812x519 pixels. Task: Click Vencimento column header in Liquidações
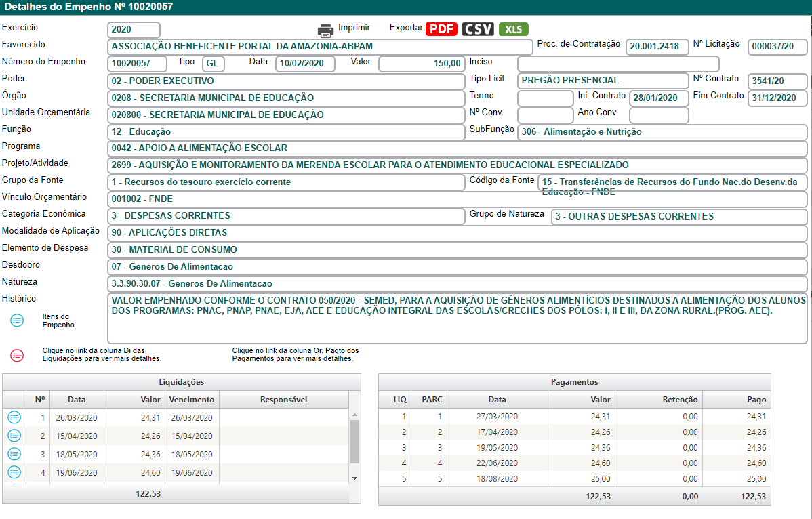click(192, 400)
